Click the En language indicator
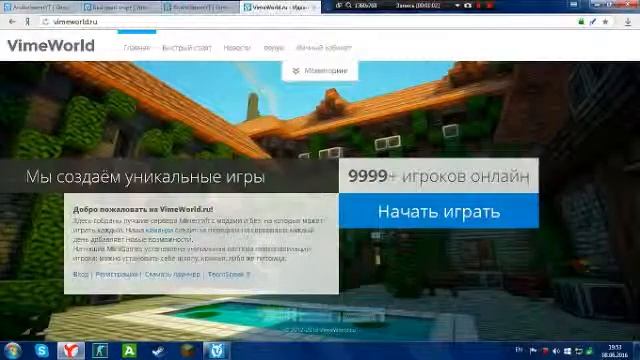 (x=519, y=349)
